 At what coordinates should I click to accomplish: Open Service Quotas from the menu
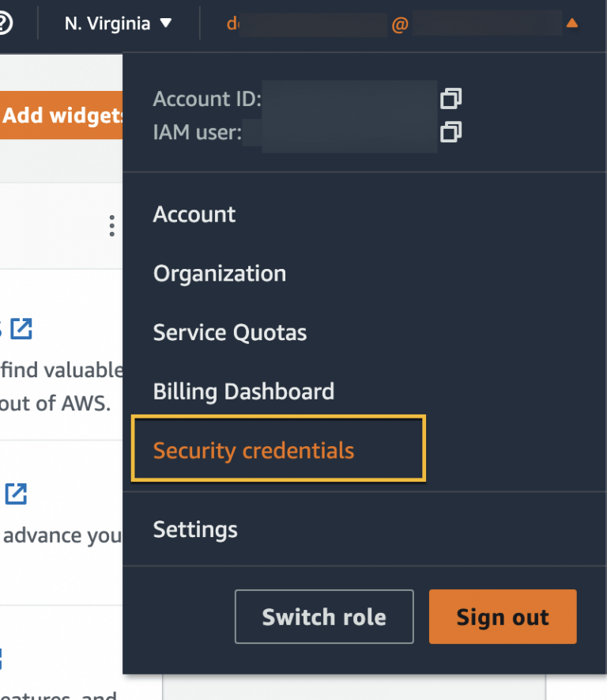pyautogui.click(x=229, y=332)
